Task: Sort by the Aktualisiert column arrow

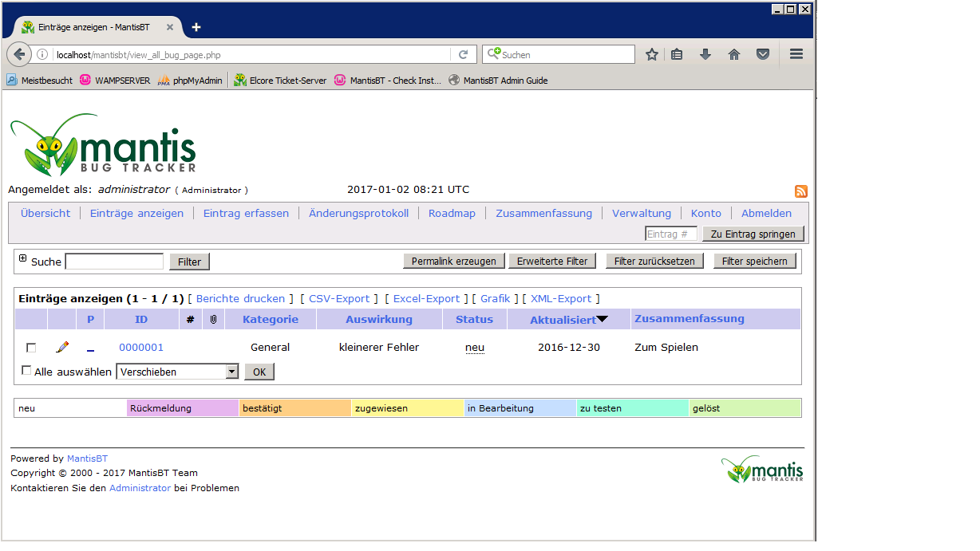Action: [x=602, y=320]
